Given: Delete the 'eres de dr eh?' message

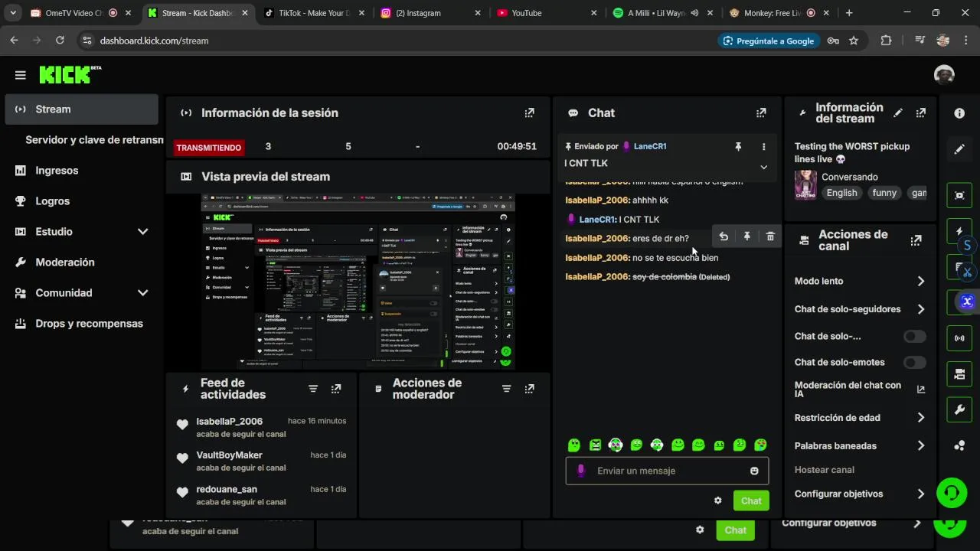Looking at the screenshot, I should tap(770, 237).
